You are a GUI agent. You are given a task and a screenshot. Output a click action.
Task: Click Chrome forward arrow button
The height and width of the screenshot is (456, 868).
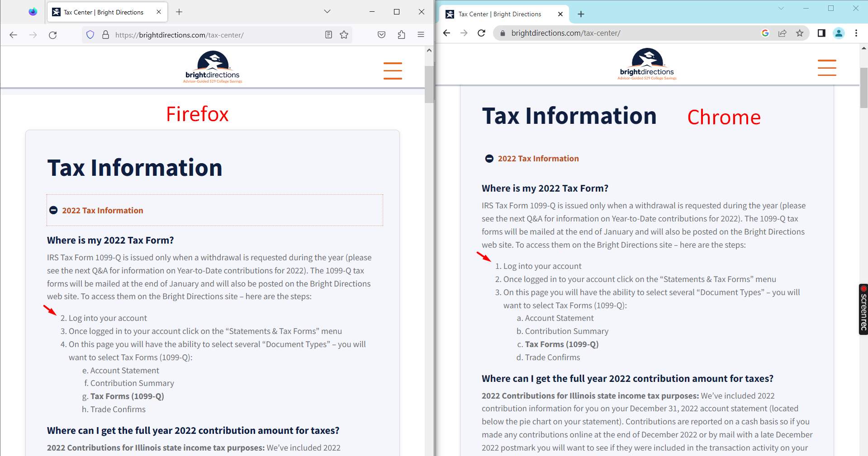(464, 33)
